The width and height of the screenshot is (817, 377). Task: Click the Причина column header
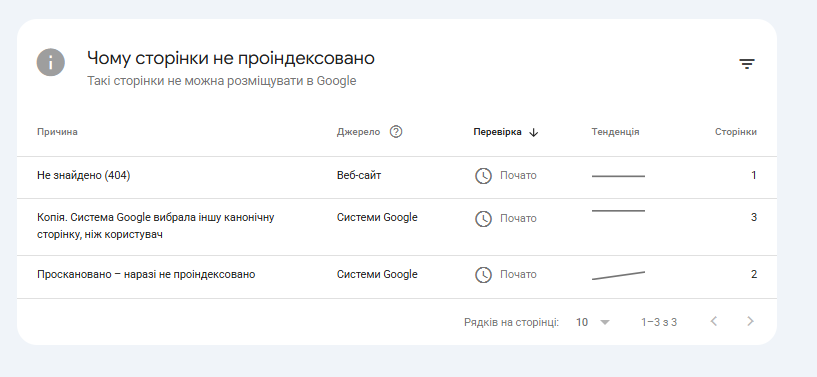coord(57,132)
